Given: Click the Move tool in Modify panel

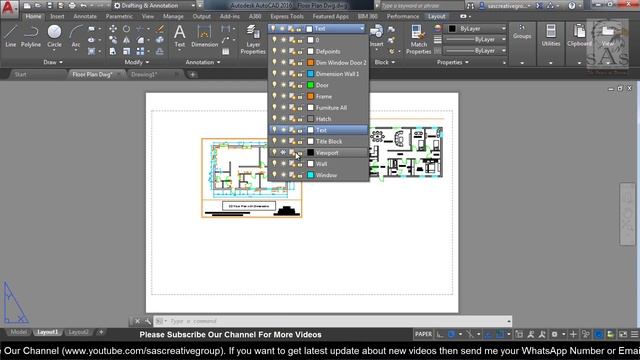Looking at the screenshot, I should coord(113,29).
